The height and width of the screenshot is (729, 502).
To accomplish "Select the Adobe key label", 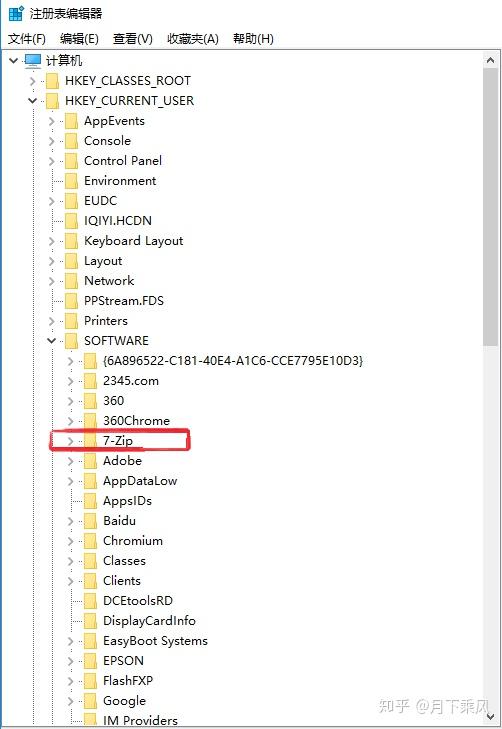I will (122, 461).
